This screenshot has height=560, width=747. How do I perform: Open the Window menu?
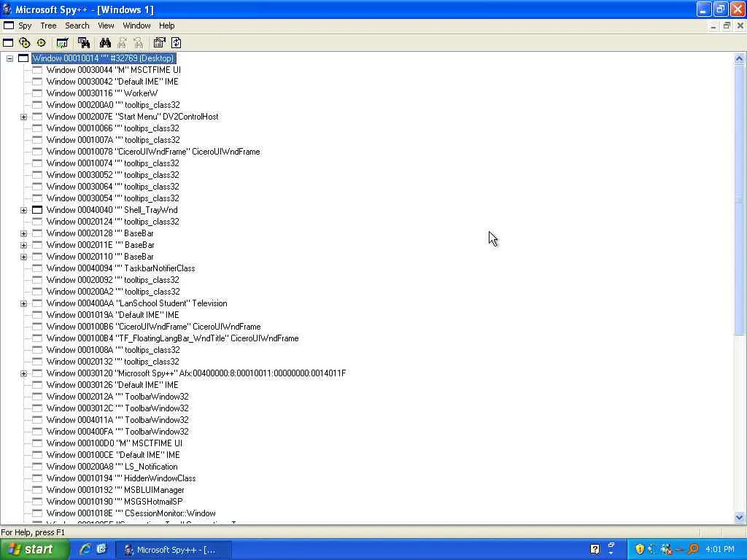(136, 26)
